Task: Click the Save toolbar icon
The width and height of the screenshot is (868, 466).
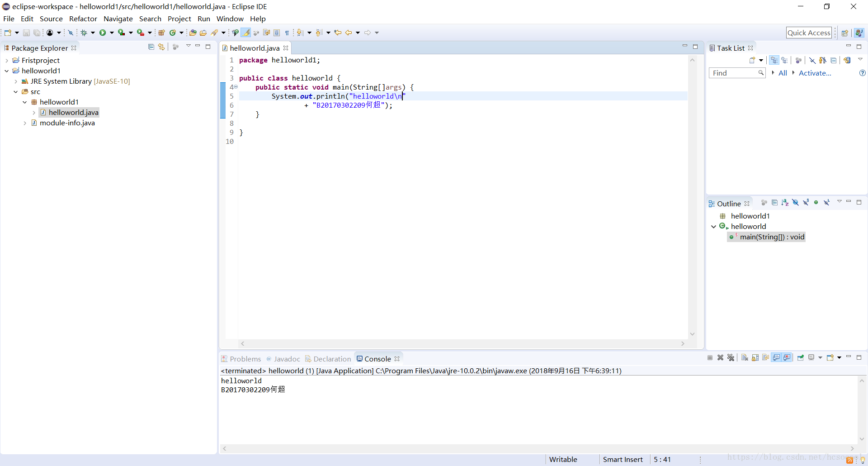Action: point(26,33)
